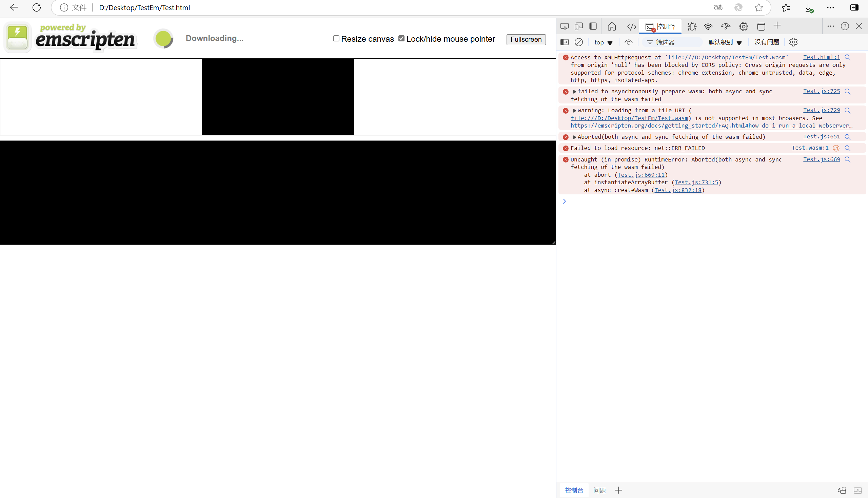This screenshot has height=498, width=868.
Task: Uncheck Lock/hide mouse pointer checkbox
Action: tap(401, 38)
